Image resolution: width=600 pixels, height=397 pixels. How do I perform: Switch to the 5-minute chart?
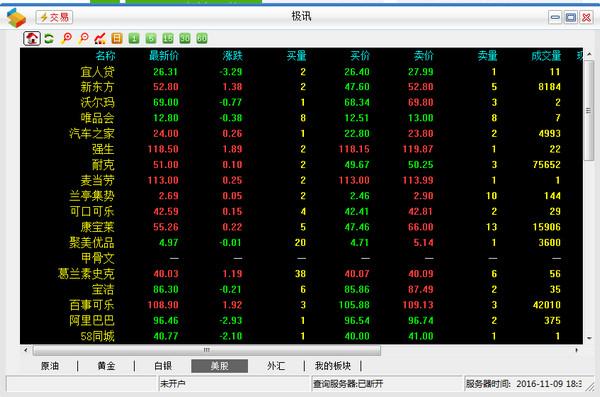(x=151, y=38)
